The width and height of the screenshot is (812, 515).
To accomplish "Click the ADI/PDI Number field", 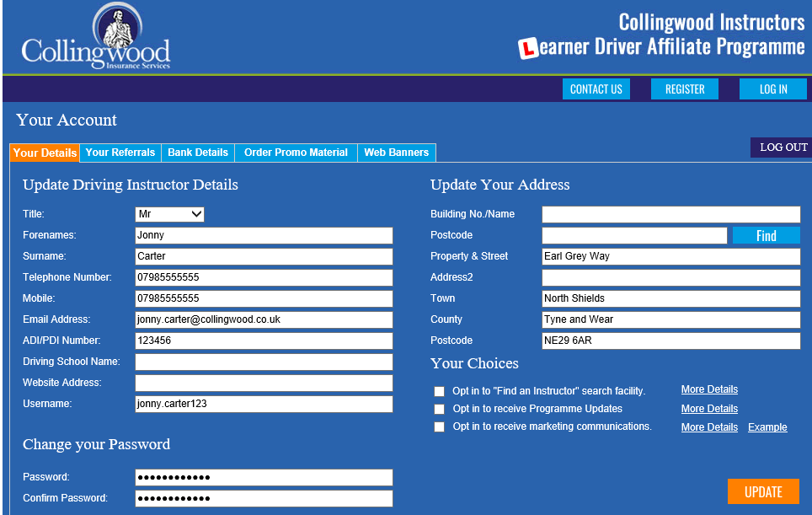I will (264, 341).
